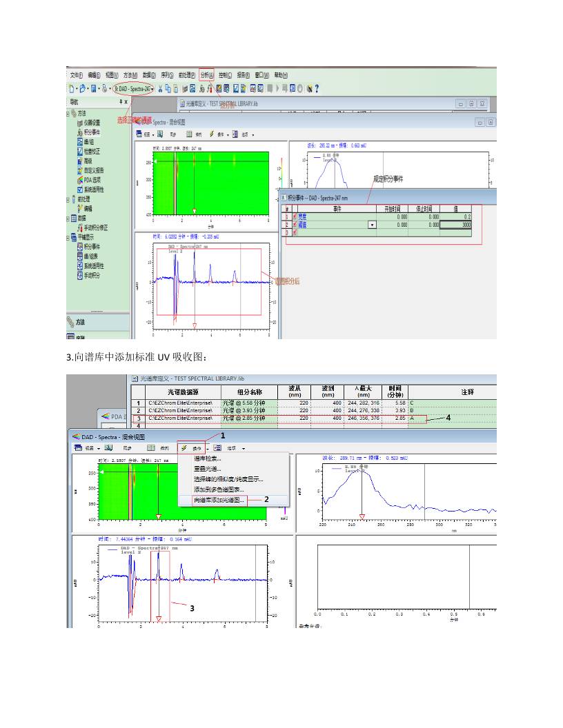Open 积分事件 under the 方法 tree
This screenshot has height=728, width=563.
point(92,132)
